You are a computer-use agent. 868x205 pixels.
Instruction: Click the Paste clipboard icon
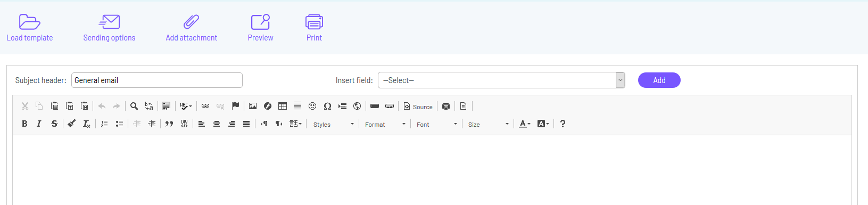[x=54, y=106]
